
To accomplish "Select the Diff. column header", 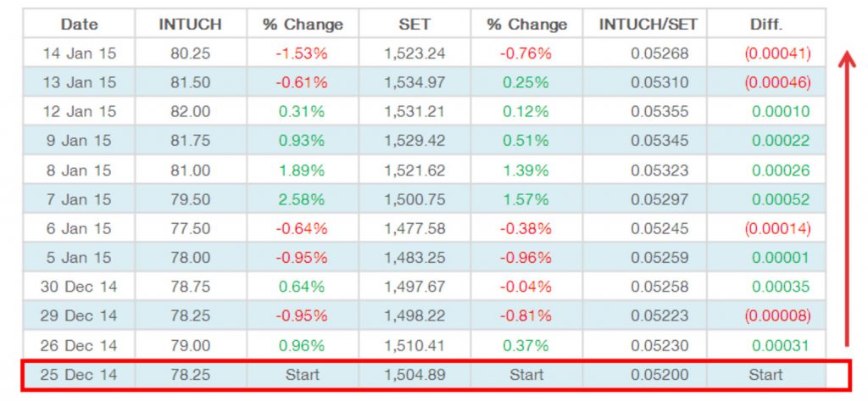I will [766, 24].
